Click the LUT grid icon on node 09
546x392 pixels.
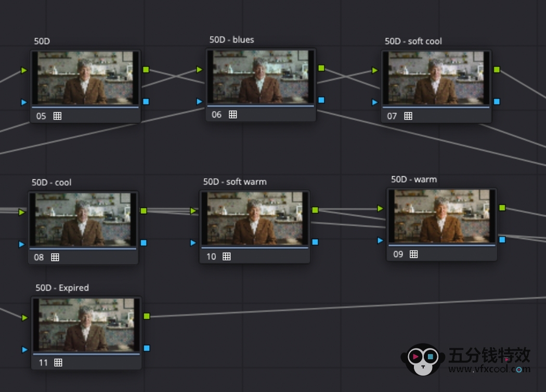click(414, 254)
